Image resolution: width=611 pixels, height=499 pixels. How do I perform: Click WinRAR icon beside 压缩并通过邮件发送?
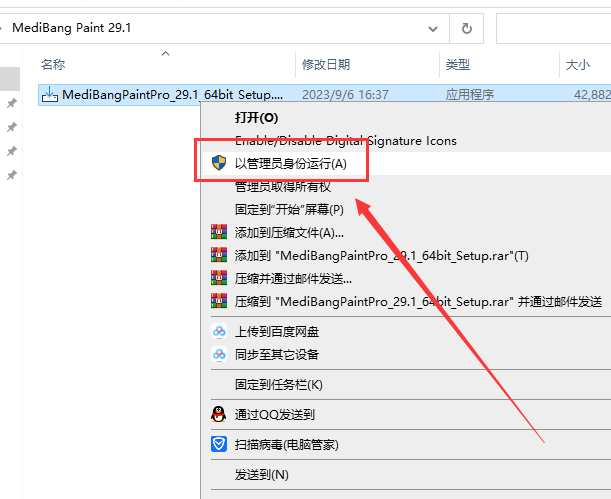point(219,277)
